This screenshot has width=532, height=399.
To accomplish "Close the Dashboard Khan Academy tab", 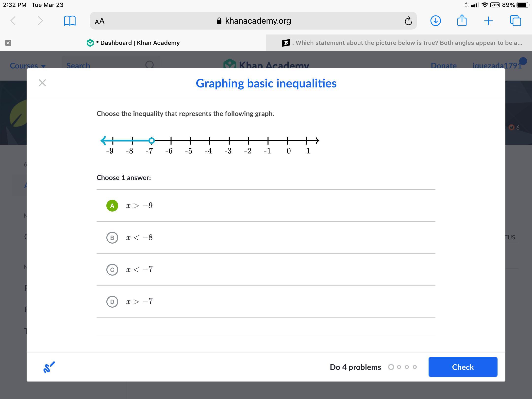I will tap(8, 43).
